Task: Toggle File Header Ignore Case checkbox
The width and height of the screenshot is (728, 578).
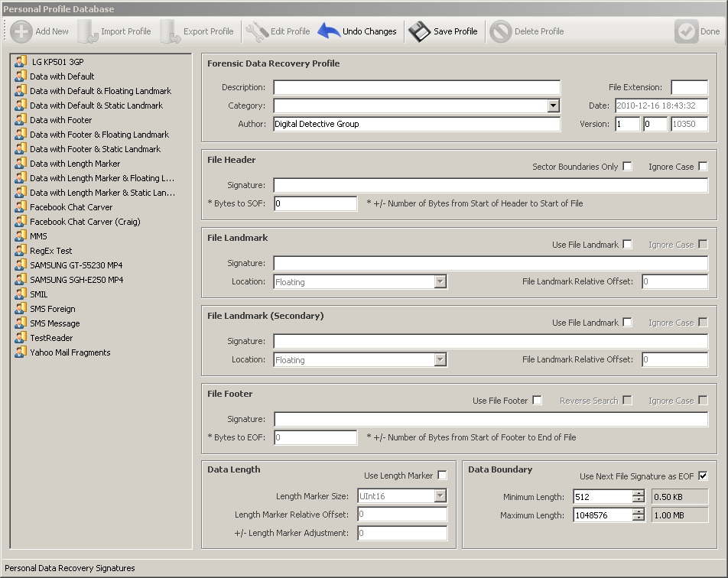Action: pos(703,166)
